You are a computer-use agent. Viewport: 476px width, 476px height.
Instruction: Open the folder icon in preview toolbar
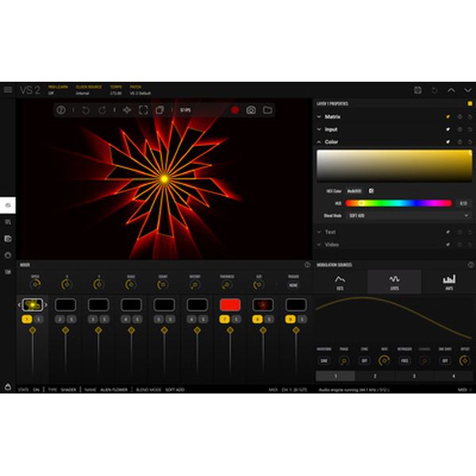coord(267,110)
